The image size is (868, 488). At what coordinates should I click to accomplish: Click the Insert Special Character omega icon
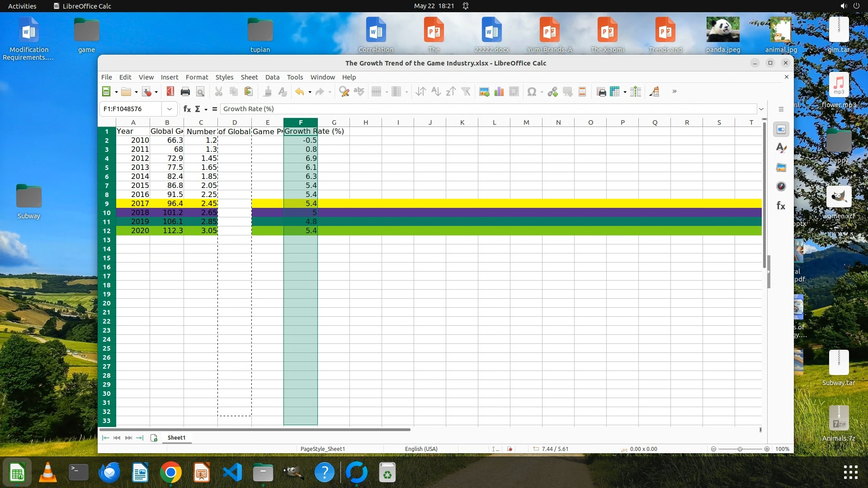[x=532, y=92]
